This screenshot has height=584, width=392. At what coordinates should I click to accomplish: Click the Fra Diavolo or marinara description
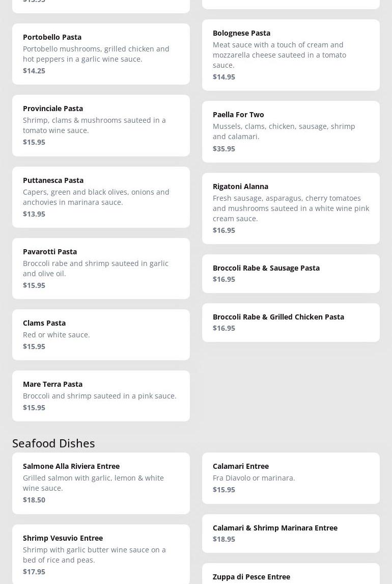click(254, 477)
